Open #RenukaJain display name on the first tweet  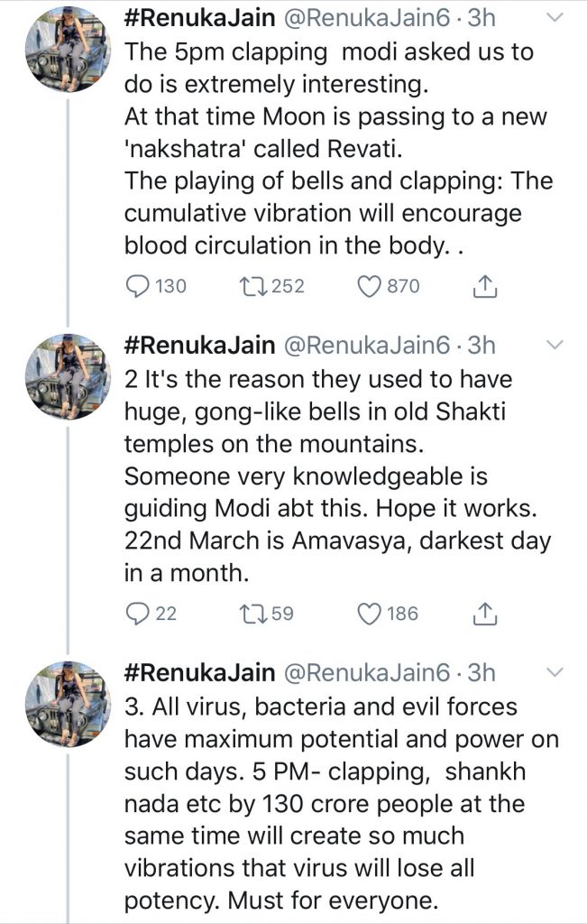pyautogui.click(x=198, y=17)
